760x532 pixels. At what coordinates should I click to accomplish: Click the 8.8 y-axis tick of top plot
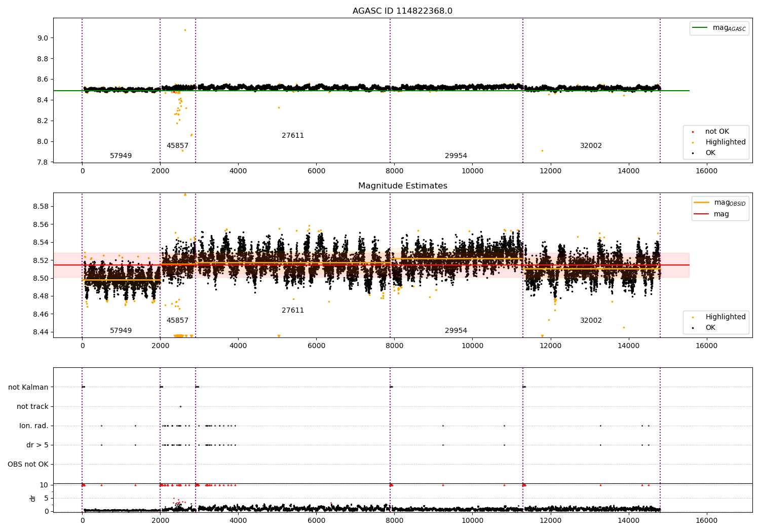43,59
